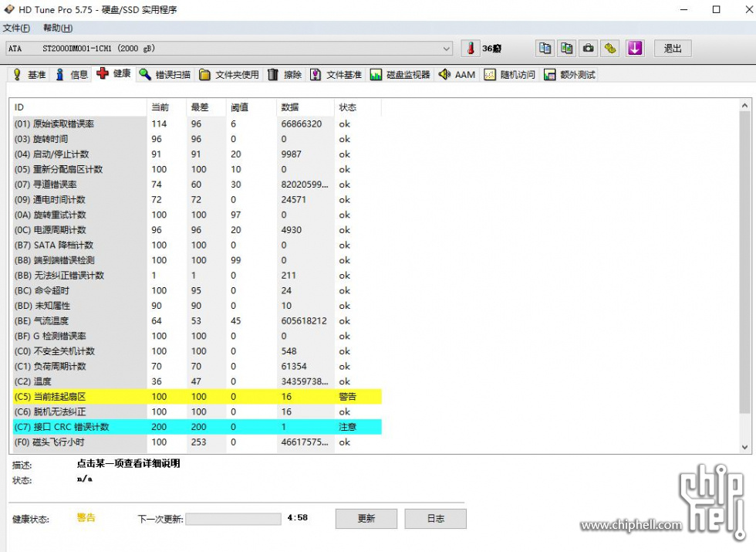This screenshot has width=756, height=552.
Task: Select the (BC) 命令超时 row
Action: (196, 290)
